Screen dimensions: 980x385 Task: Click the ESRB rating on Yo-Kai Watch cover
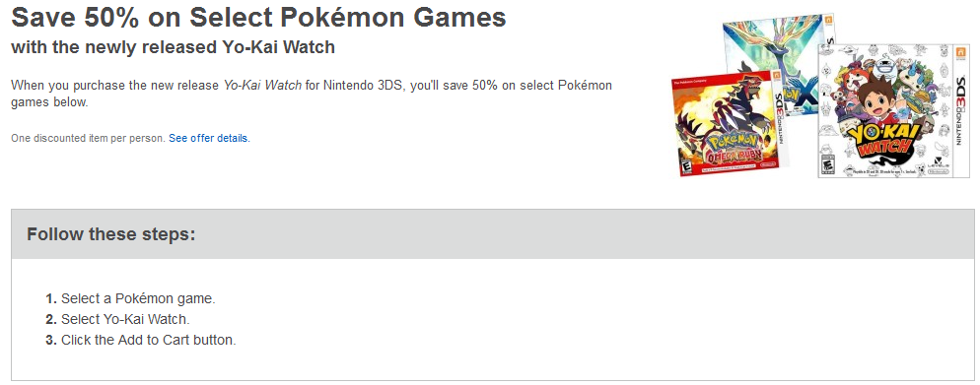coord(829,164)
